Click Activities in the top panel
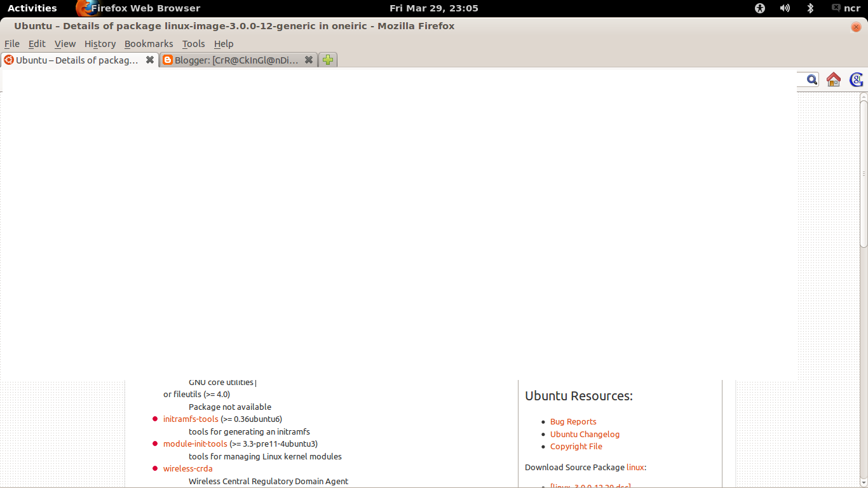Viewport: 868px width, 488px height. [x=32, y=8]
